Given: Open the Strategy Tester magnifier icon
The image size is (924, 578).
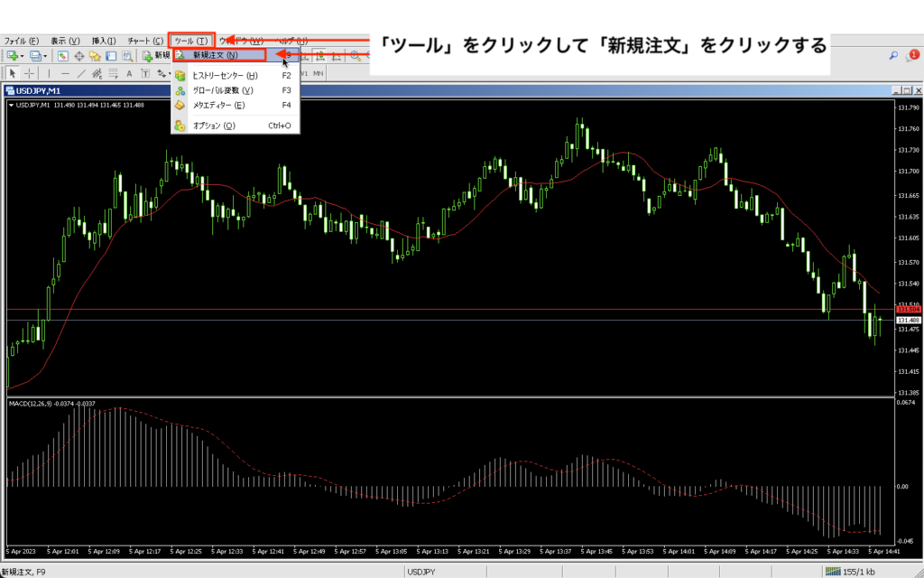Looking at the screenshot, I should point(127,56).
